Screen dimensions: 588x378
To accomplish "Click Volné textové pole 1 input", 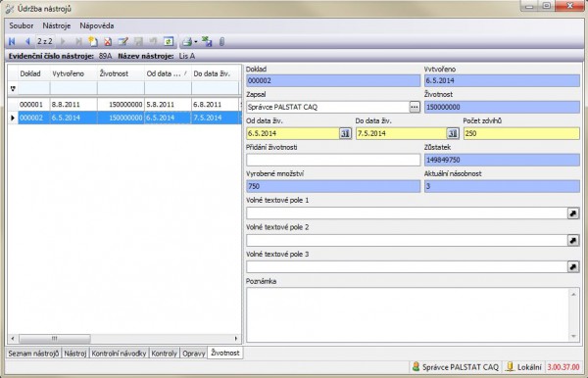I will (407, 213).
